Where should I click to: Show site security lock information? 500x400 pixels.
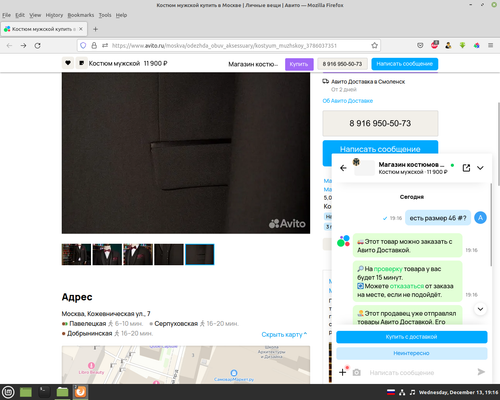[x=94, y=45]
